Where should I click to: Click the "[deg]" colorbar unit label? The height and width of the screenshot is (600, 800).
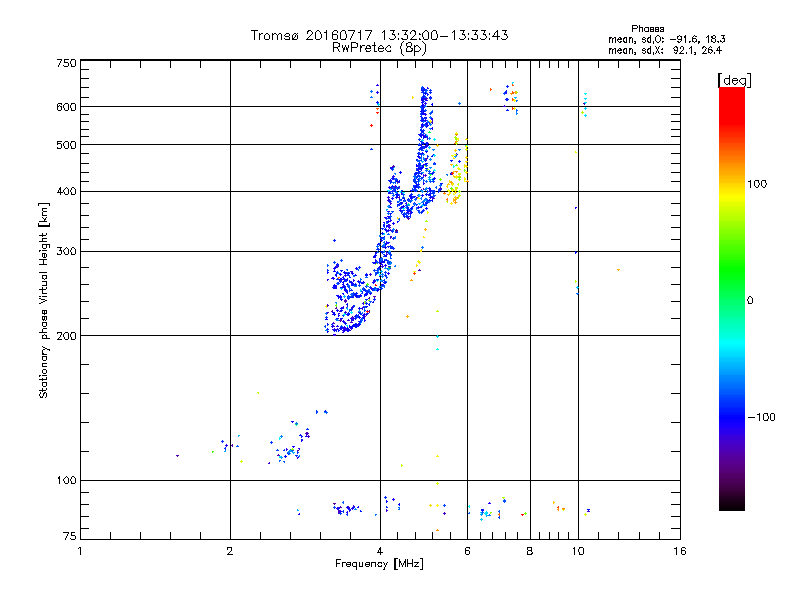coord(734,80)
